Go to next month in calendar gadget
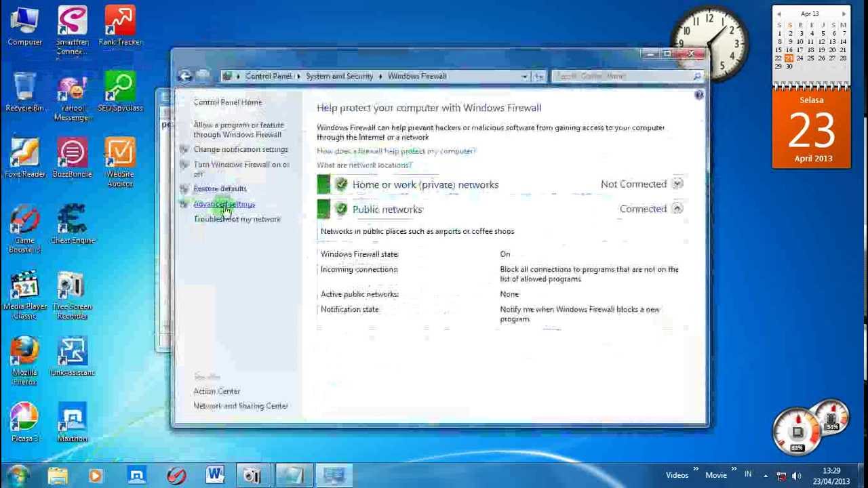The height and width of the screenshot is (488, 868). click(844, 14)
